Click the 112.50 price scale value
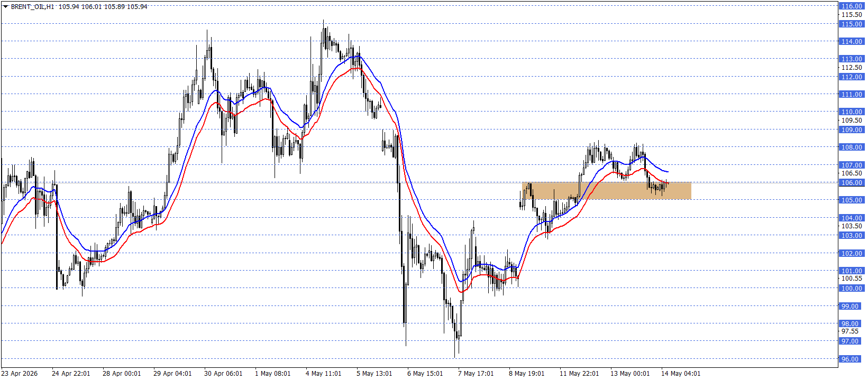Image resolution: width=868 pixels, height=380 pixels. [x=852, y=67]
